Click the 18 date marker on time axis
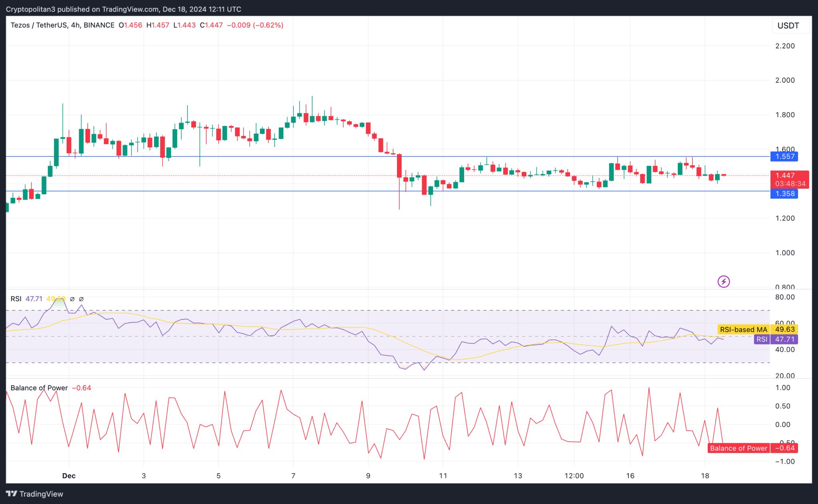The width and height of the screenshot is (818, 504). point(705,476)
